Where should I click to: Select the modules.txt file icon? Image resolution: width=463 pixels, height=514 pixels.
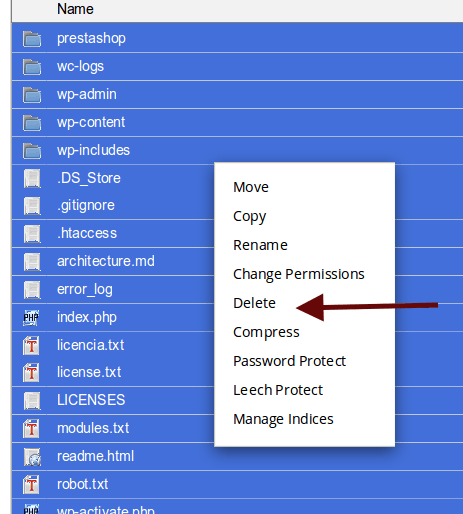(31, 429)
